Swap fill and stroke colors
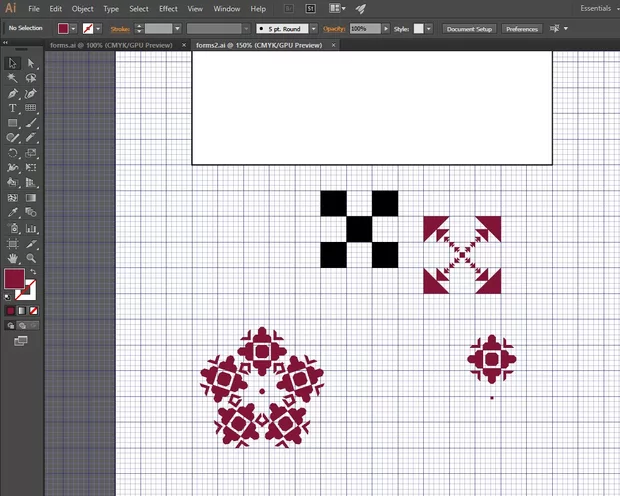The height and width of the screenshot is (496, 620). click(33, 272)
